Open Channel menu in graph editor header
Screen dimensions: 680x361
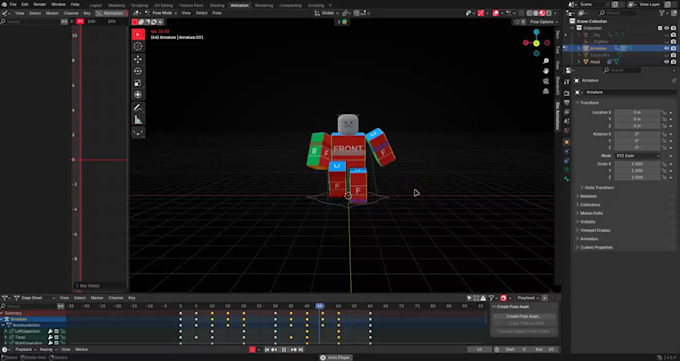coord(71,13)
